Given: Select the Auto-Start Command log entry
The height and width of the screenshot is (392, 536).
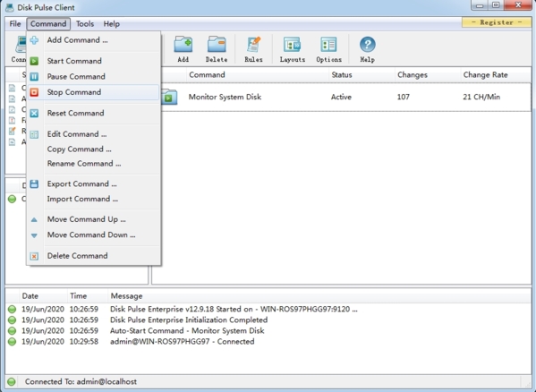Looking at the screenshot, I should click(x=268, y=331).
